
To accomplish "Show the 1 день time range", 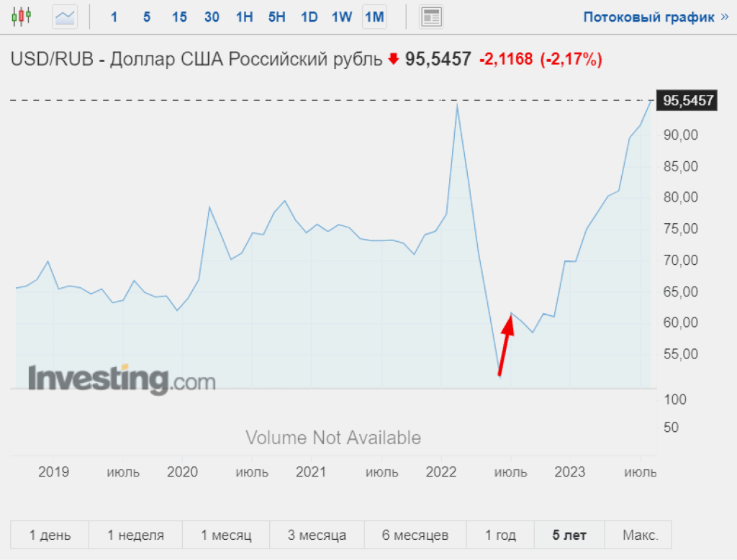I will coord(50,535).
